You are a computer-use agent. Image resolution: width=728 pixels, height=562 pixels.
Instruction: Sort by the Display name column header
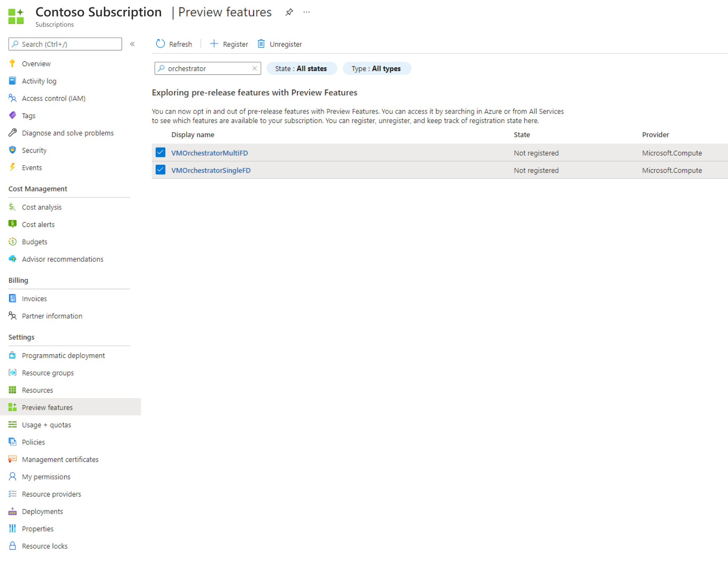coord(193,135)
